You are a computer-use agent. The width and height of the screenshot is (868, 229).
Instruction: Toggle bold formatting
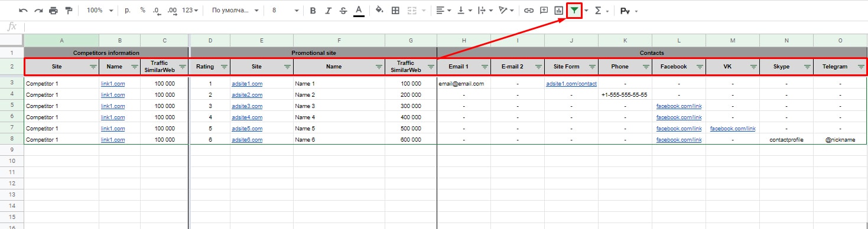click(x=313, y=11)
